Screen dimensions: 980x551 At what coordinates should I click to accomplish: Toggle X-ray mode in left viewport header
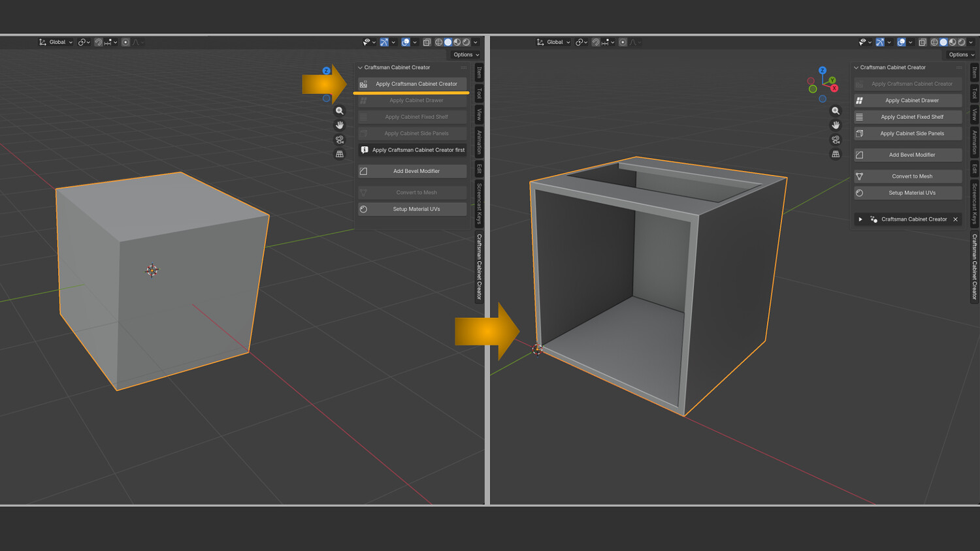(427, 42)
